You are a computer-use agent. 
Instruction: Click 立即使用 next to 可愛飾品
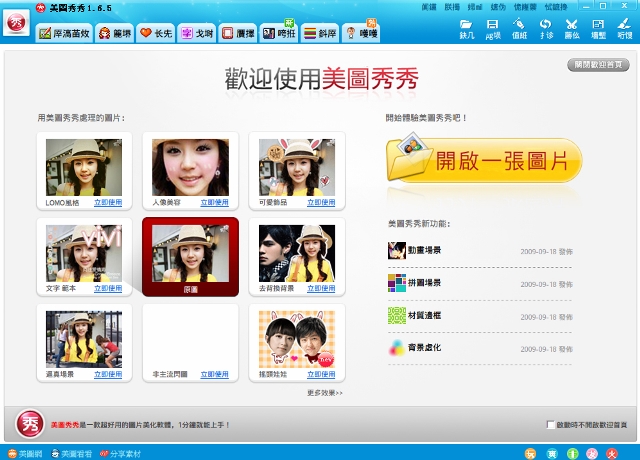(x=321, y=202)
